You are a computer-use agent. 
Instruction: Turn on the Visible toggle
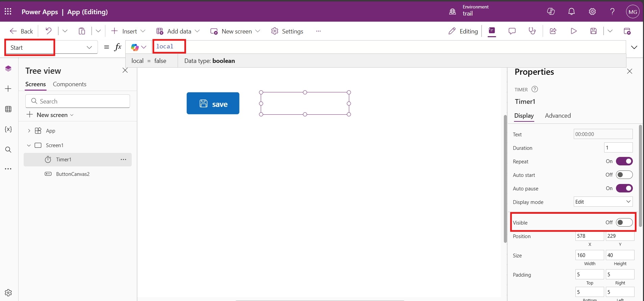[624, 223]
